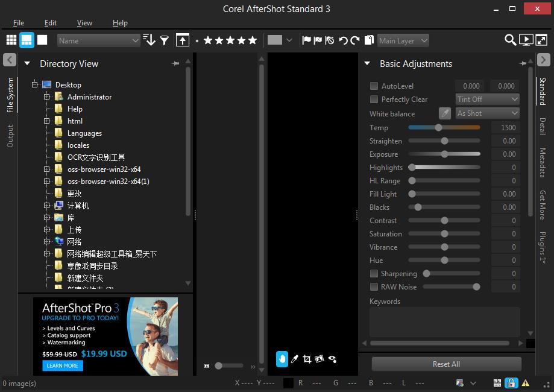The width and height of the screenshot is (554, 392).
Task: Click the LEARN MORE ad button
Action: tap(63, 365)
